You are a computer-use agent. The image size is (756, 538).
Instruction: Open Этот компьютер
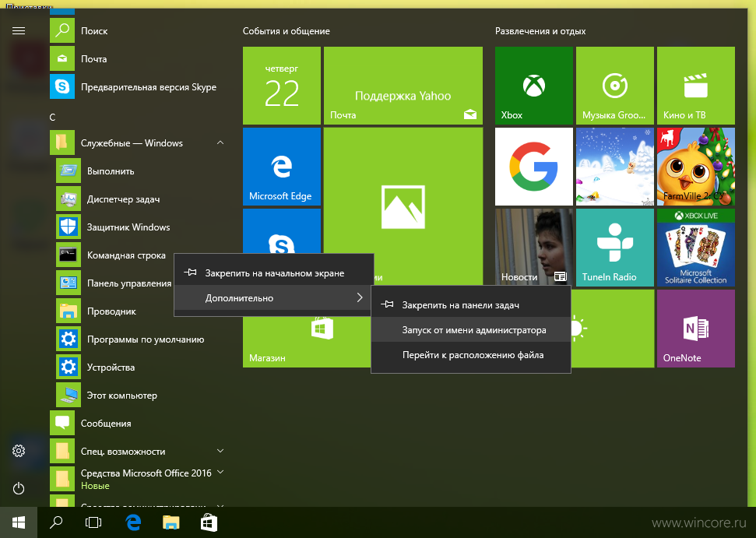point(140,395)
